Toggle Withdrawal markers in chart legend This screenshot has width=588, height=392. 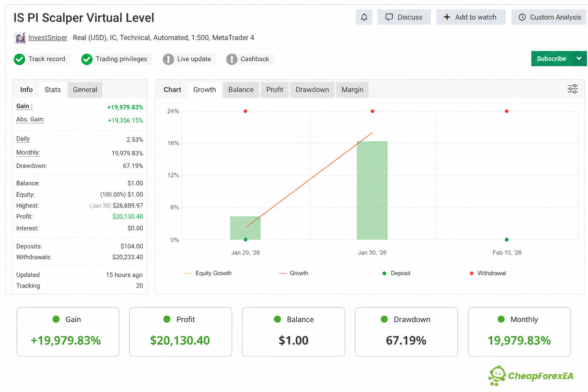[x=488, y=273]
